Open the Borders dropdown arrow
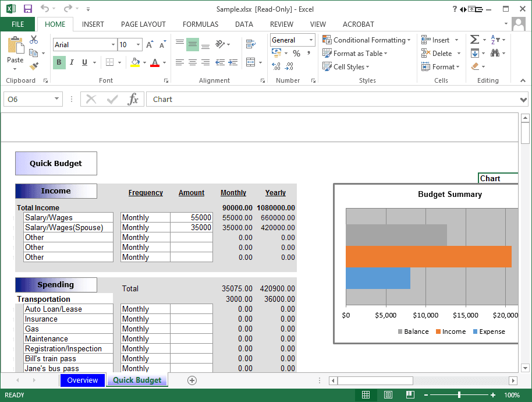Image resolution: width=532 pixels, height=402 pixels. point(119,62)
